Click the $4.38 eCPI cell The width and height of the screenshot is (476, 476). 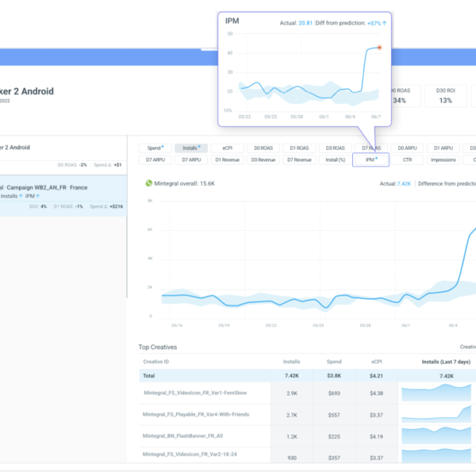pyautogui.click(x=376, y=393)
